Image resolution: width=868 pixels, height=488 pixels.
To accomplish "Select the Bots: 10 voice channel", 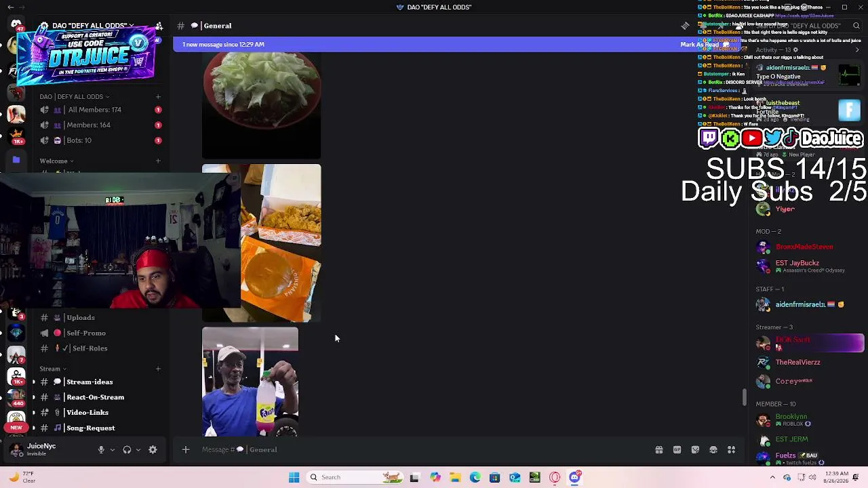I will [x=100, y=140].
